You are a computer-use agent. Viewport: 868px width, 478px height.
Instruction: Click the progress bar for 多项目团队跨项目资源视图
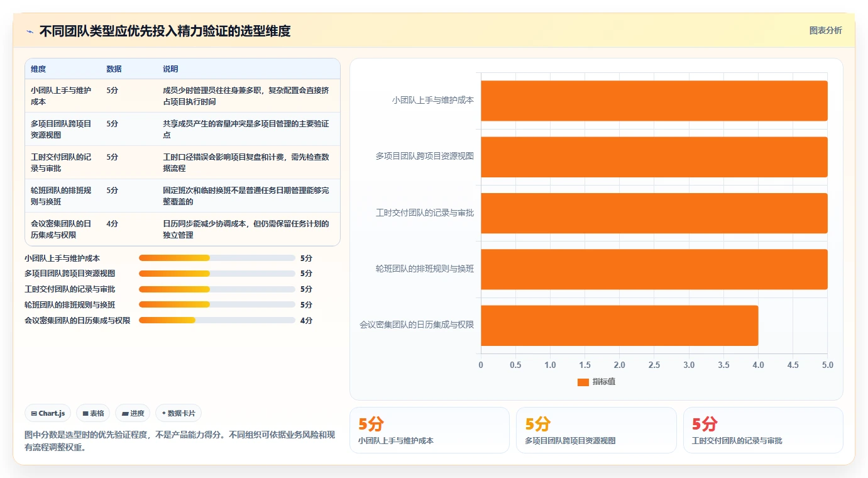tap(217, 274)
